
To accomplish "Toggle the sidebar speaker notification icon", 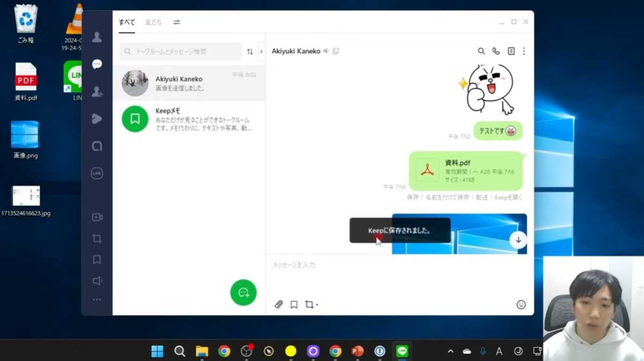I will tap(97, 281).
